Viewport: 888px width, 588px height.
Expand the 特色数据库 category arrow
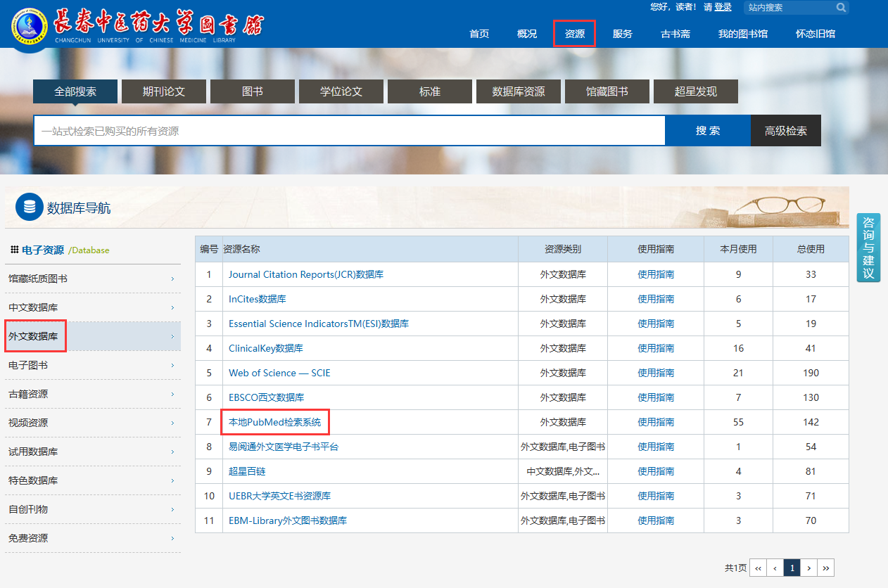[172, 481]
